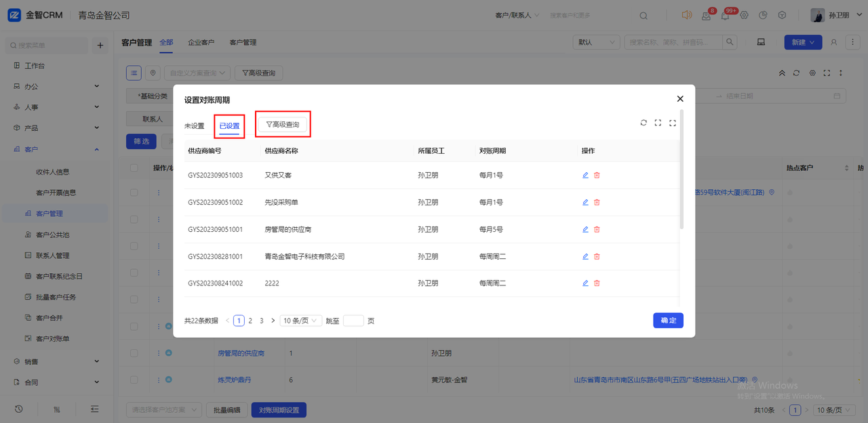Close the 设置对账周期 dialog

coord(680,99)
